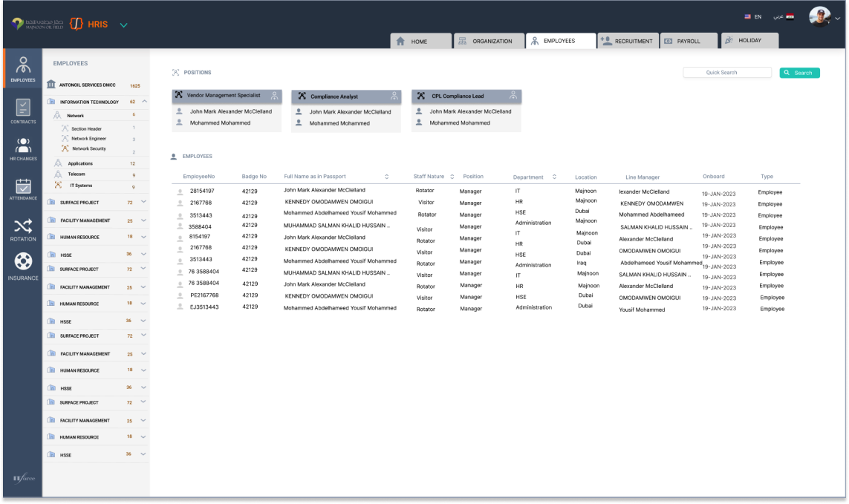
Task: Open the Contracts sidebar icon
Action: click(x=23, y=108)
